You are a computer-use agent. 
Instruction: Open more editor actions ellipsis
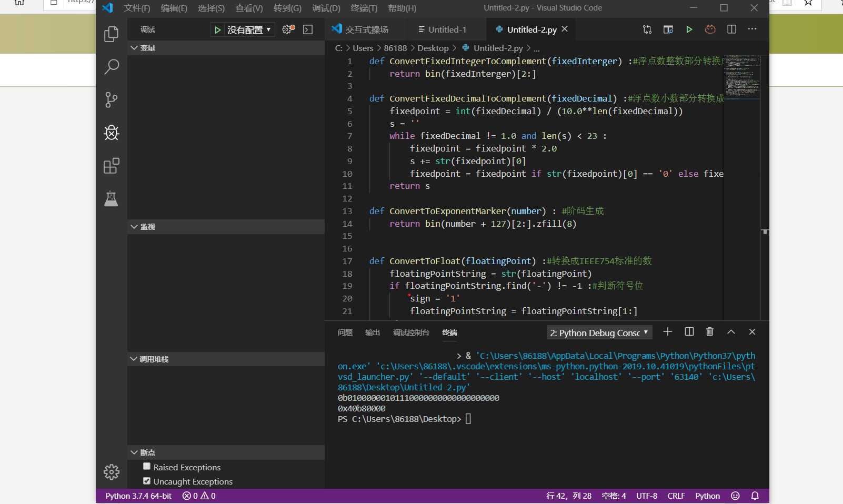(752, 29)
